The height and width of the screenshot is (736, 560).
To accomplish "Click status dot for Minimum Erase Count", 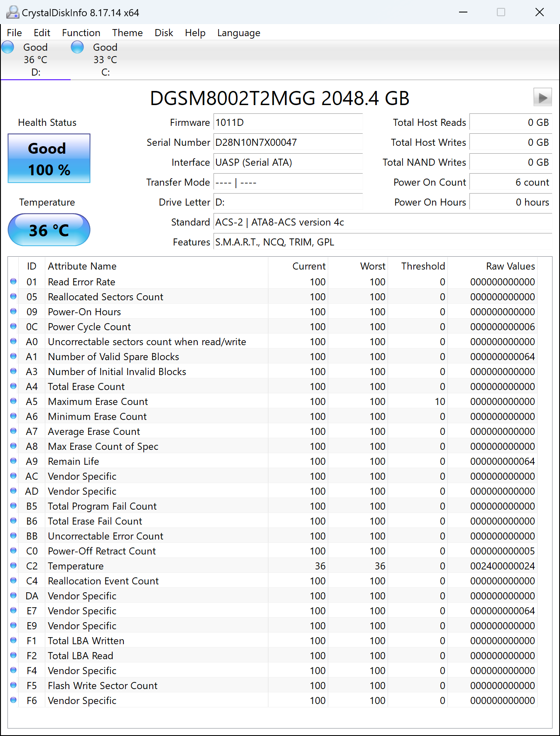I will tap(13, 416).
